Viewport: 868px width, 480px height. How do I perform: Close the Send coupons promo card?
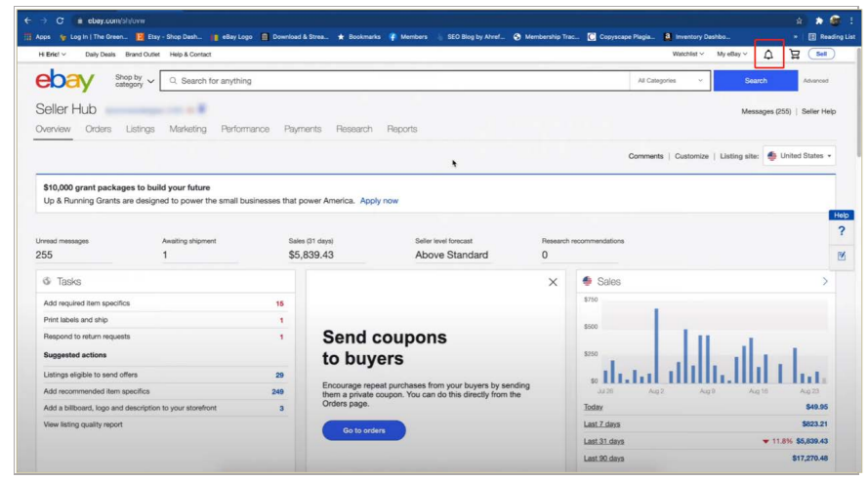[x=553, y=282]
